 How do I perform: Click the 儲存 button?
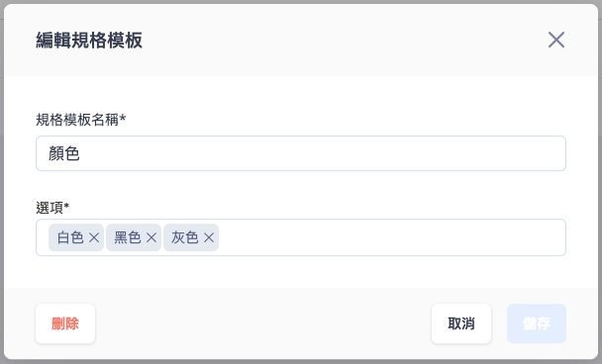(537, 323)
